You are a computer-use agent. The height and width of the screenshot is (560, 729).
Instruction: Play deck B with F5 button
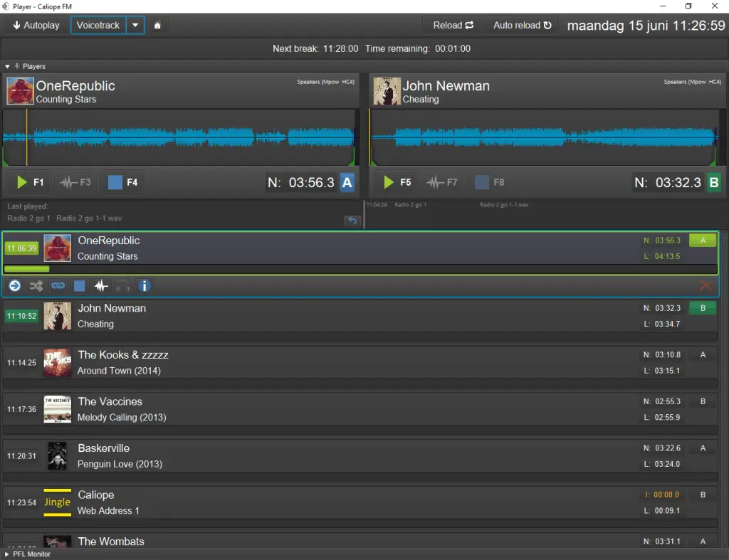(x=397, y=182)
